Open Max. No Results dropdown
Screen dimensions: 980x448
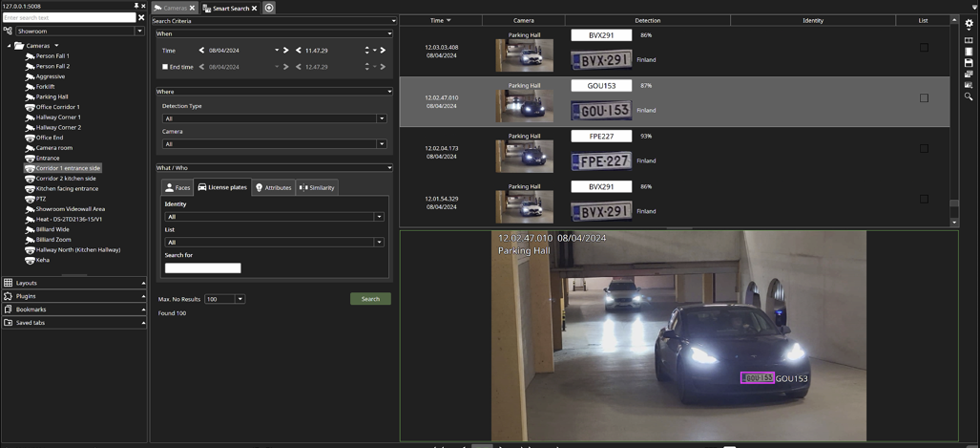[x=240, y=299]
